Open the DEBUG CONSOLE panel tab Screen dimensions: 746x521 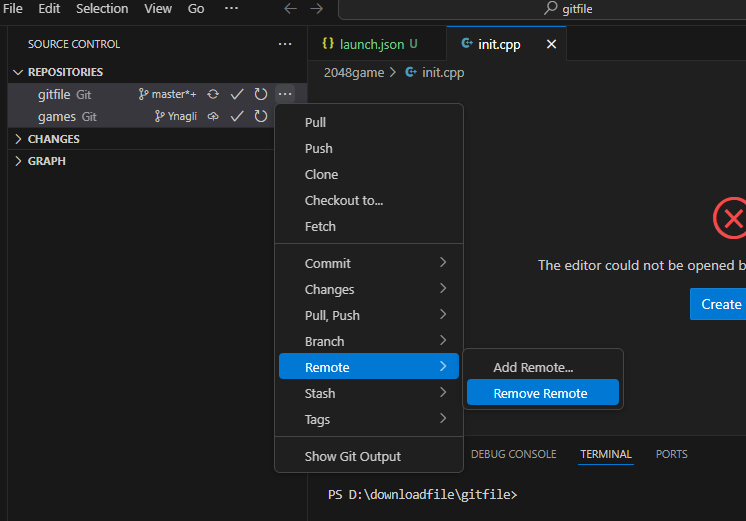click(513, 454)
